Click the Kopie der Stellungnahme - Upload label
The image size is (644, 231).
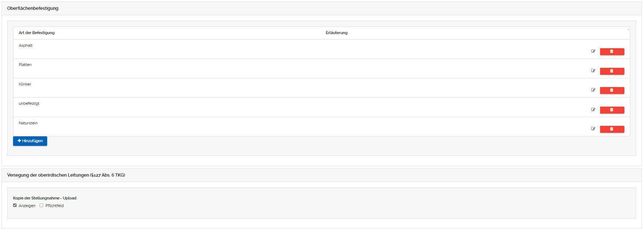(x=45, y=198)
